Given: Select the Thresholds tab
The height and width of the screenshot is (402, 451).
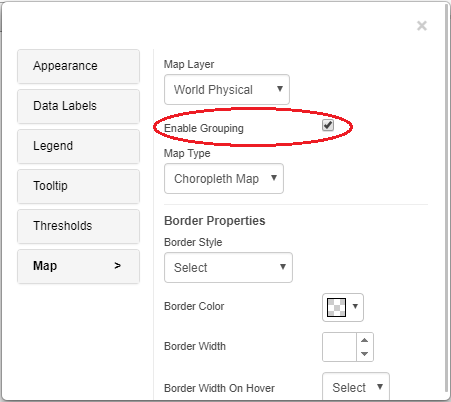Looking at the screenshot, I should (78, 226).
